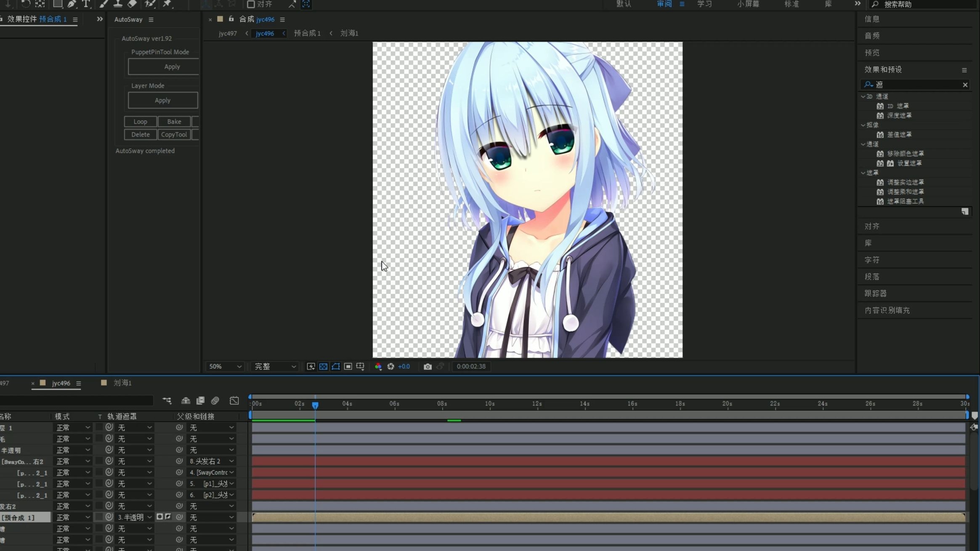Select the Clone Stamp tool

tap(118, 4)
